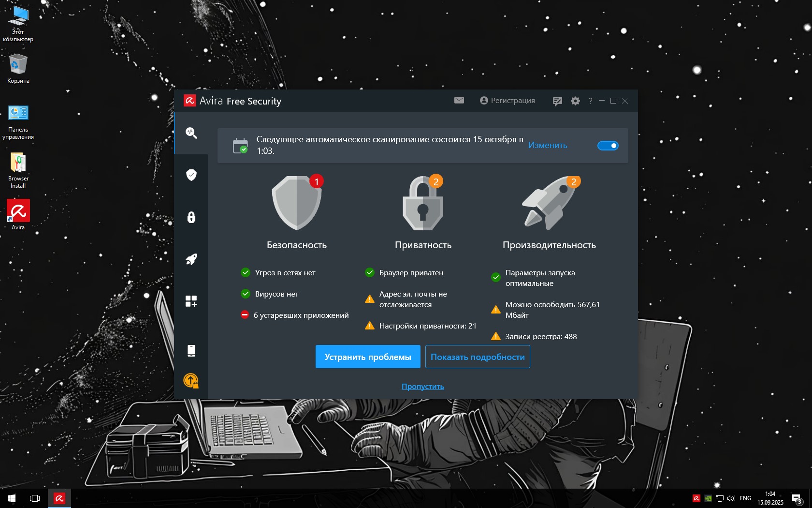
Task: Open the Windows Start menu
Action: pyautogui.click(x=12, y=498)
